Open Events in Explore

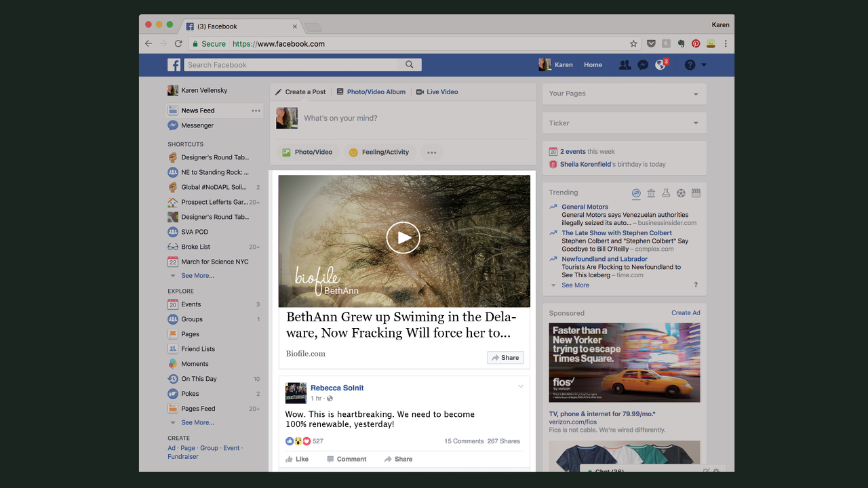184,304
